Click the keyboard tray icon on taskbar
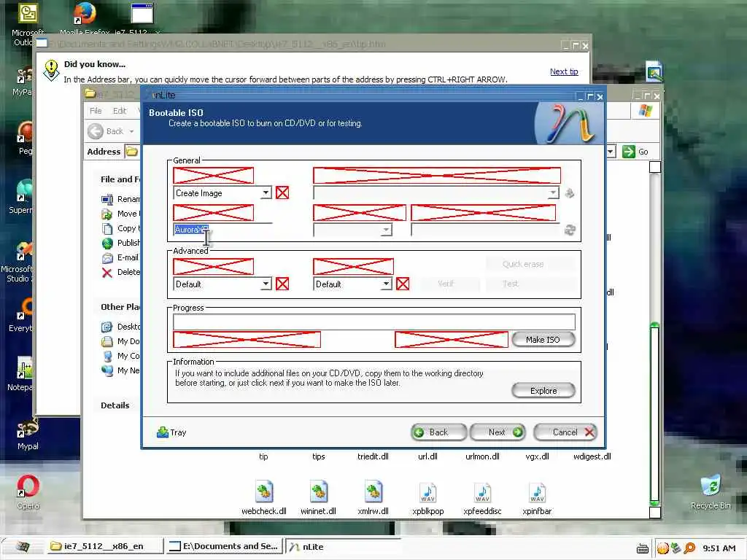The height and width of the screenshot is (560, 747). tap(643, 548)
